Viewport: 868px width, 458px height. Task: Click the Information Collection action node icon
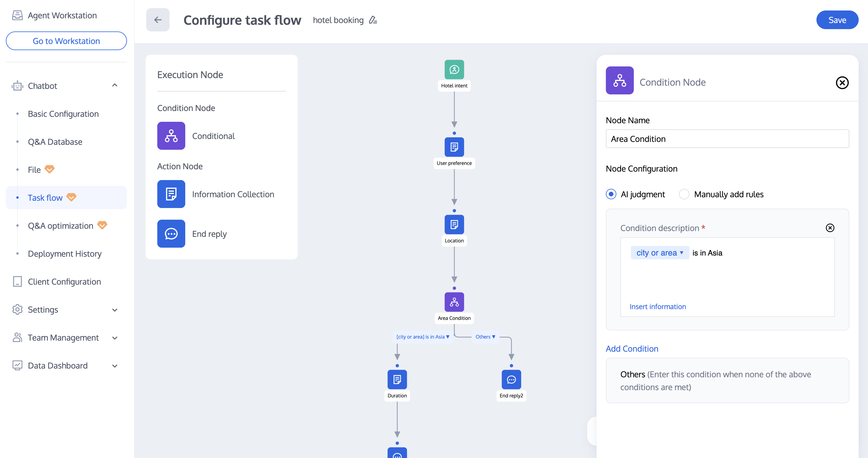point(171,194)
